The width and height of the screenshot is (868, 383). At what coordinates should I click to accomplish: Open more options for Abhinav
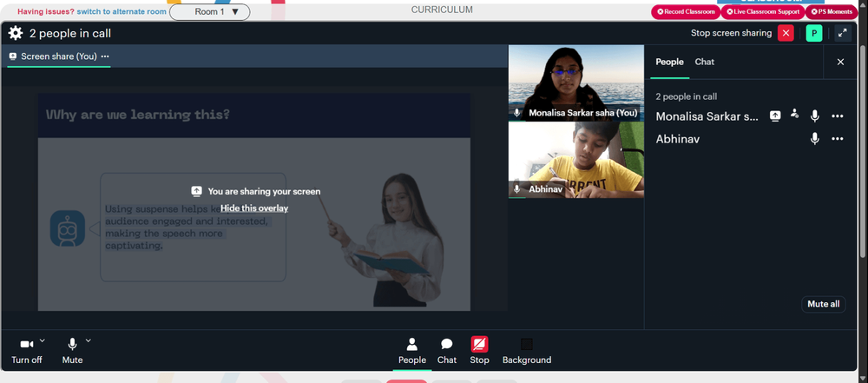click(837, 139)
